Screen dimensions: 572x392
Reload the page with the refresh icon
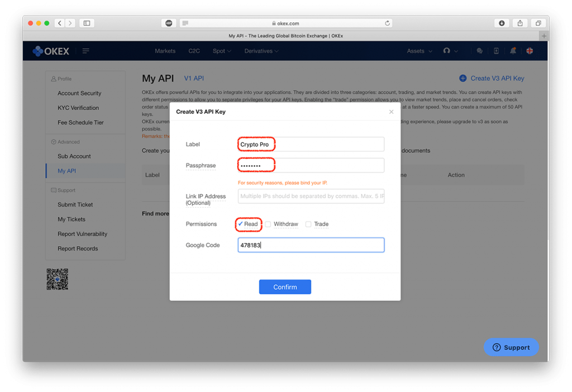[x=388, y=23]
